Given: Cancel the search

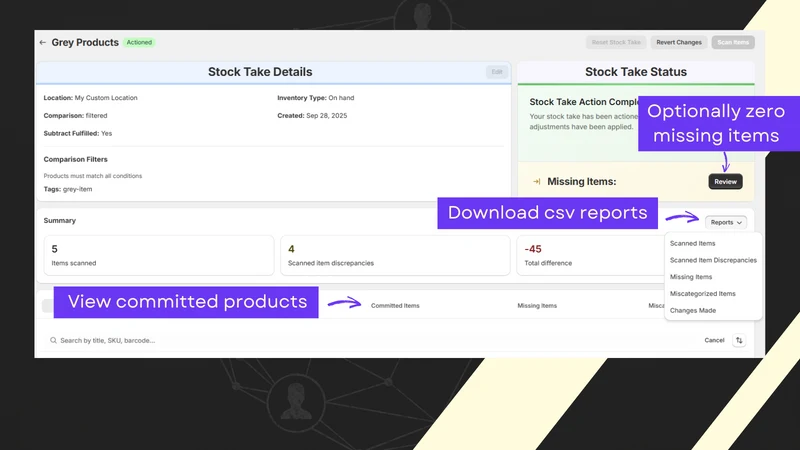Looking at the screenshot, I should [x=714, y=340].
